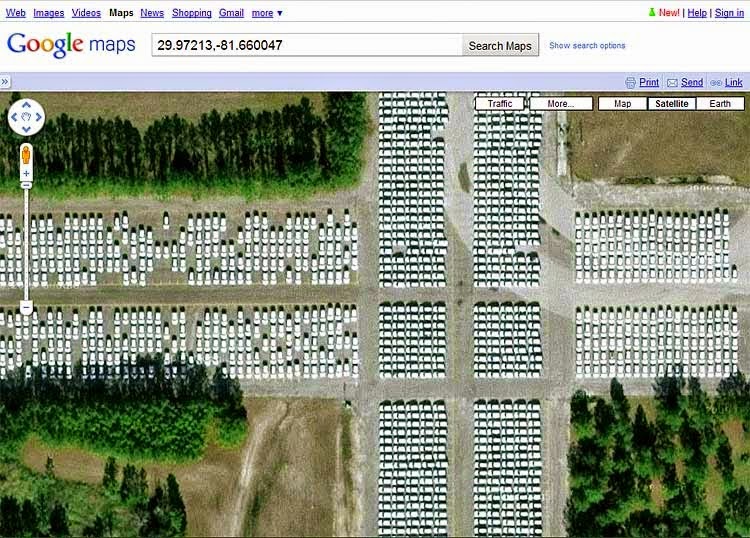Switch to Earth view
Screen dimensions: 750x538
coord(720,104)
